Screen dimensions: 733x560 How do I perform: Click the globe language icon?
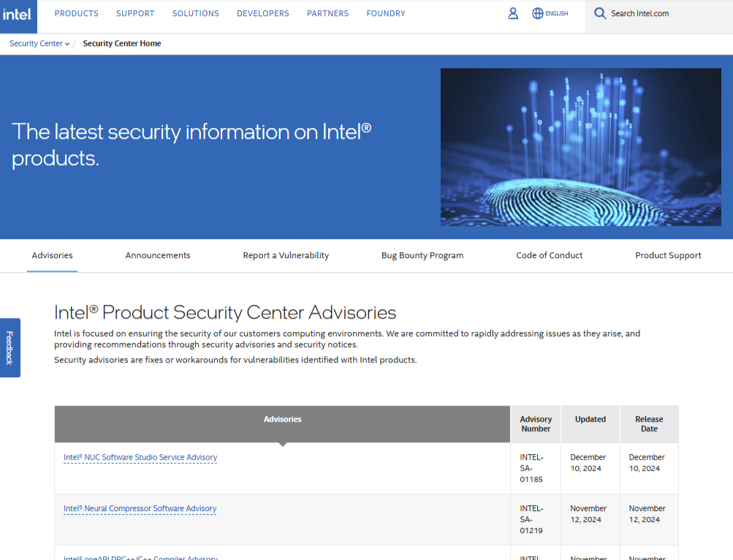click(538, 13)
